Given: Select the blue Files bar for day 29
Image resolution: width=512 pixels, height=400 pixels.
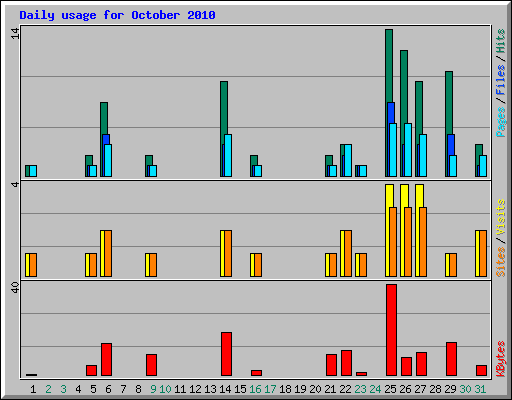Looking at the screenshot, I should 451,144.
